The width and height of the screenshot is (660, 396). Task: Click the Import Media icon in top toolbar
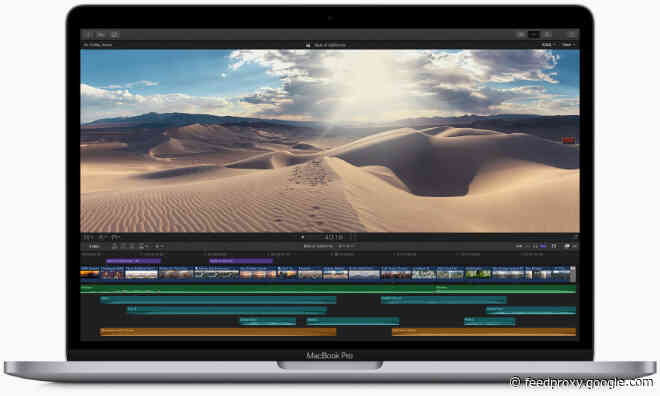point(88,35)
